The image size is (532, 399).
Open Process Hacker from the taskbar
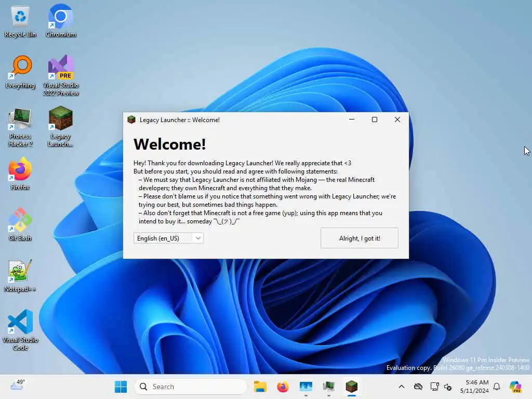pos(328,387)
